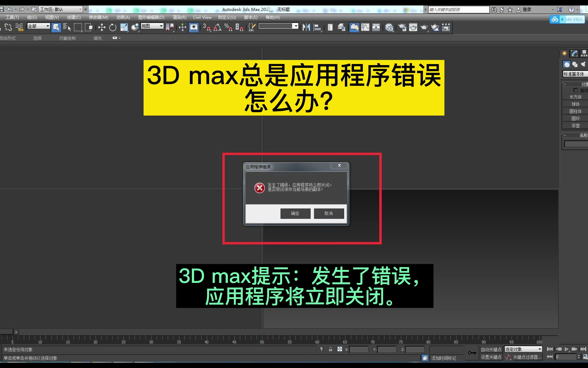The image size is (588, 368).
Task: Open the Layer Explorer icon
Action: pyautogui.click(x=341, y=27)
